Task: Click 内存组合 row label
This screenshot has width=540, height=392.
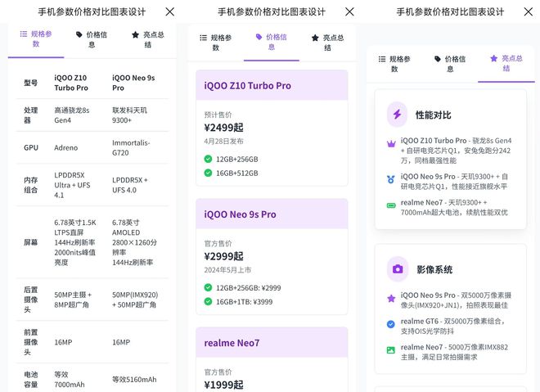Action: tap(30, 185)
